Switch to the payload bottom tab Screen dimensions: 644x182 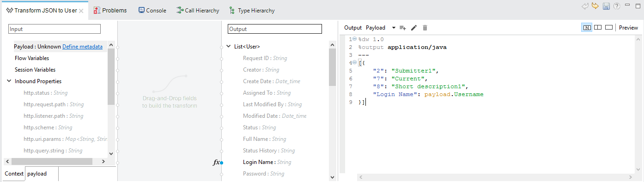37,174
